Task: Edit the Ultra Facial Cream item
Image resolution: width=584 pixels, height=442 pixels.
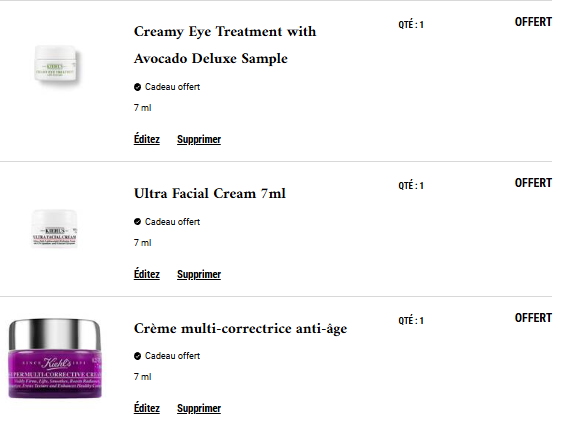Action: coord(147,274)
